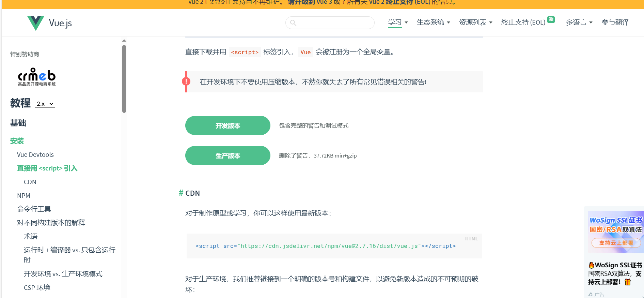
Task: Click the crmeb sponsor logo
Action: tap(37, 77)
